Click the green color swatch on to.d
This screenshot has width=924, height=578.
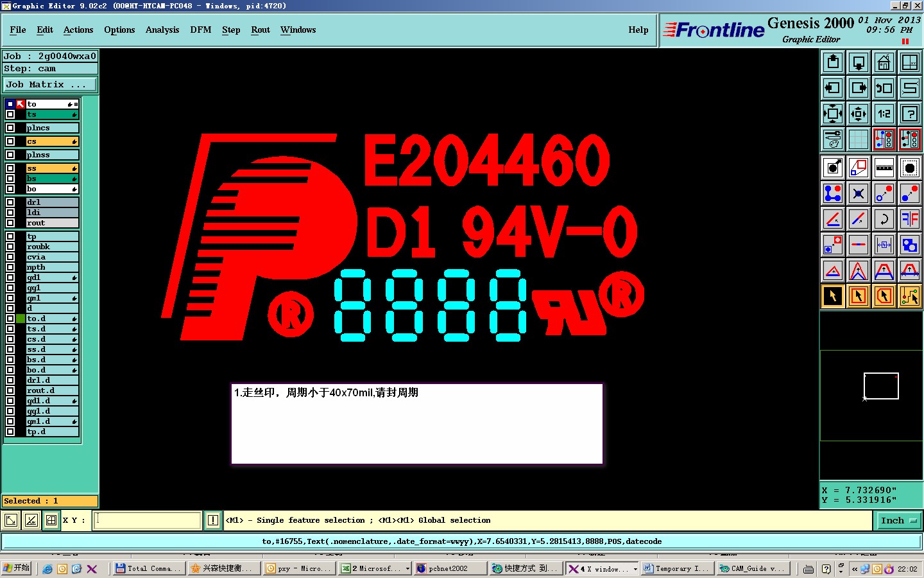tap(21, 319)
